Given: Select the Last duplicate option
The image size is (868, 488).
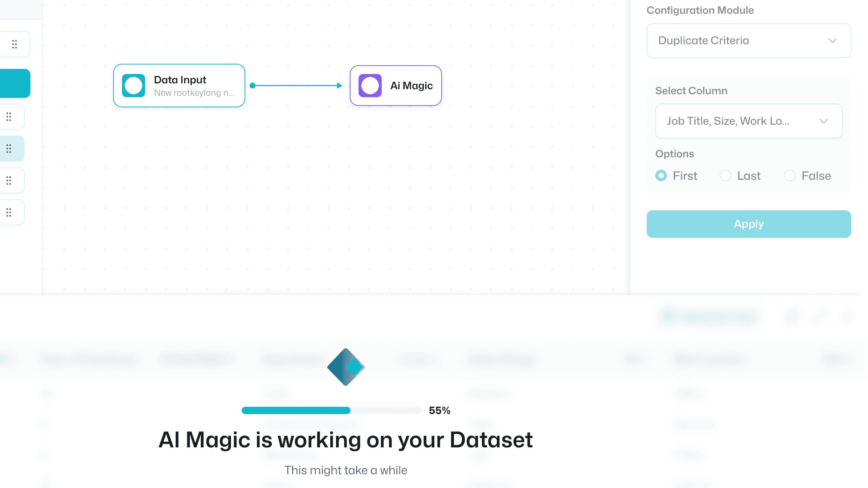Looking at the screenshot, I should (725, 175).
